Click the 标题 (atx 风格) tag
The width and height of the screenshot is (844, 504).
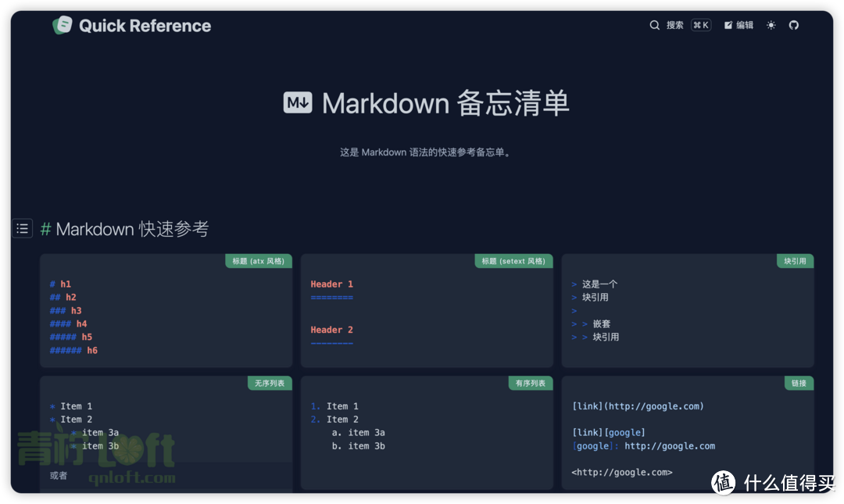[259, 261]
